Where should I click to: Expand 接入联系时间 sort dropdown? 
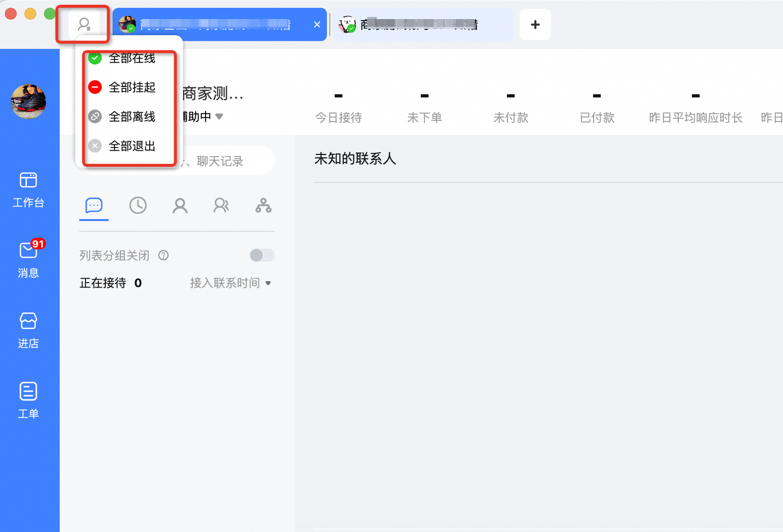tap(230, 283)
